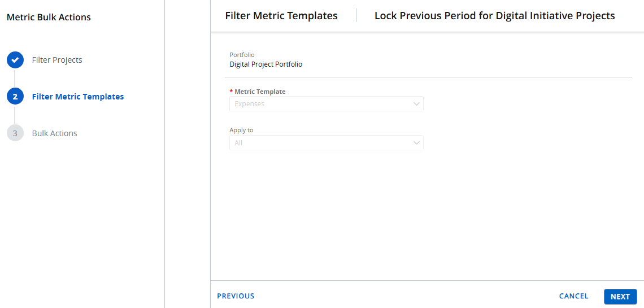Screen dimensions: 644x308
Task: Expand the Apply to dropdown chevron arrow
Action: (x=416, y=143)
